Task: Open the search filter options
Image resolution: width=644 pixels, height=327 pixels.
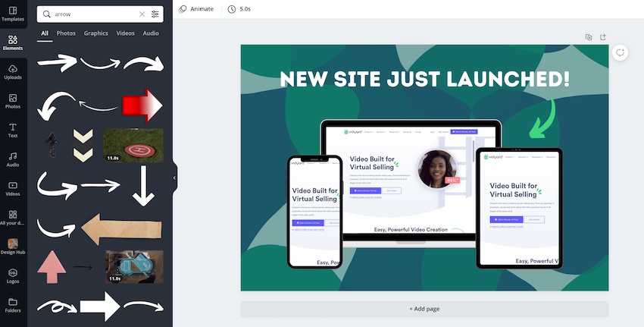Action: coord(155,14)
